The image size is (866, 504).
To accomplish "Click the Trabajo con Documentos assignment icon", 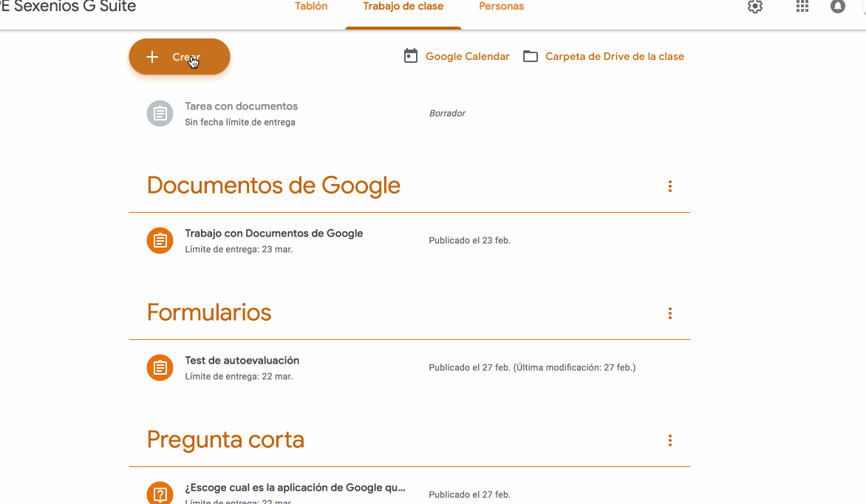I will pyautogui.click(x=160, y=240).
